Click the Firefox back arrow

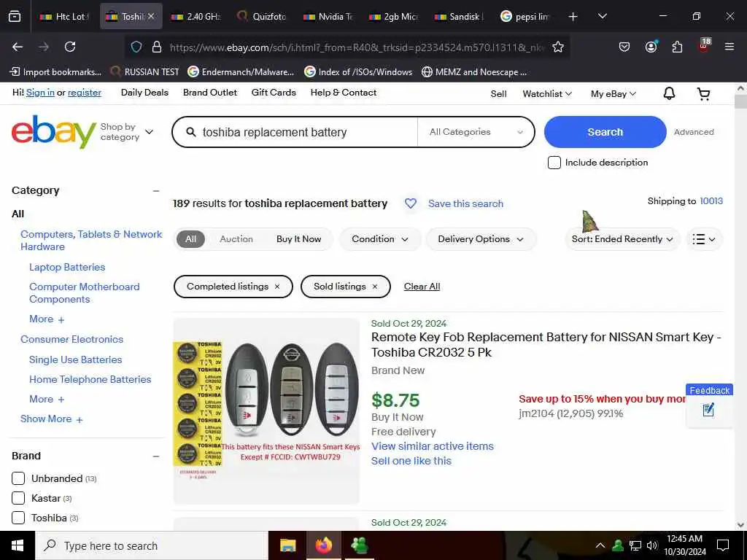point(18,47)
